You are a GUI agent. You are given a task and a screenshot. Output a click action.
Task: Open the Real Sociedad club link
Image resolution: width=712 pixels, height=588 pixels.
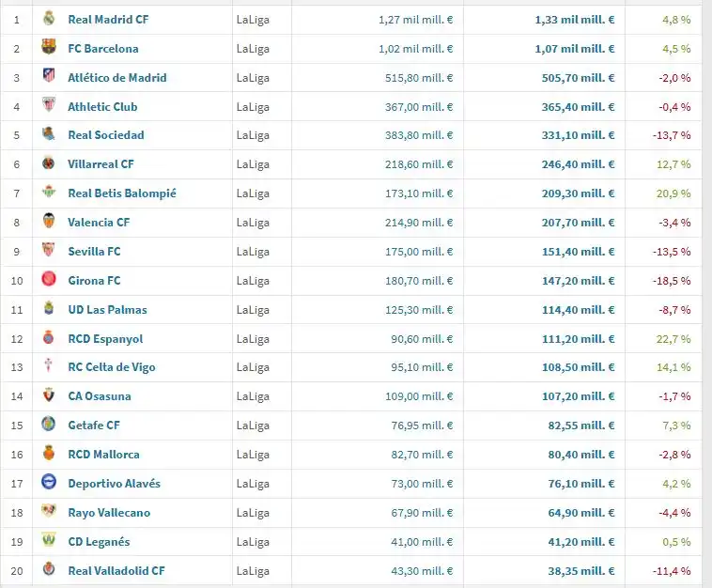point(105,135)
